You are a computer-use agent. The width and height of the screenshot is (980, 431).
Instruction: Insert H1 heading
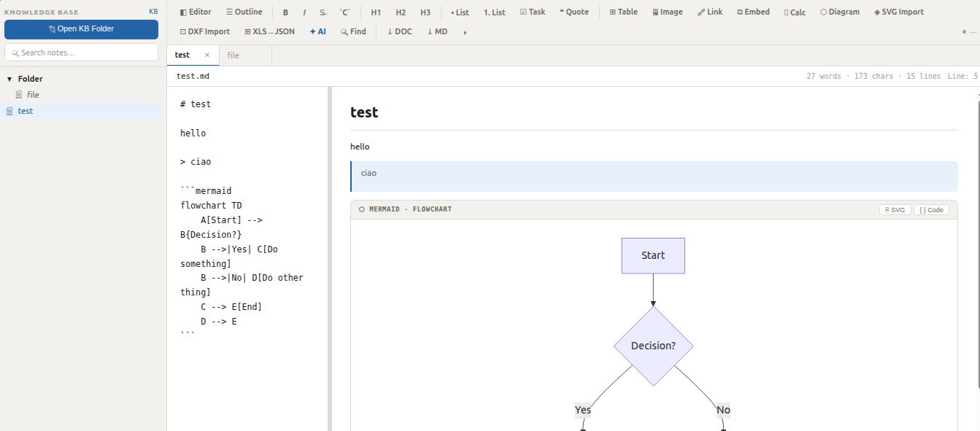(x=376, y=12)
